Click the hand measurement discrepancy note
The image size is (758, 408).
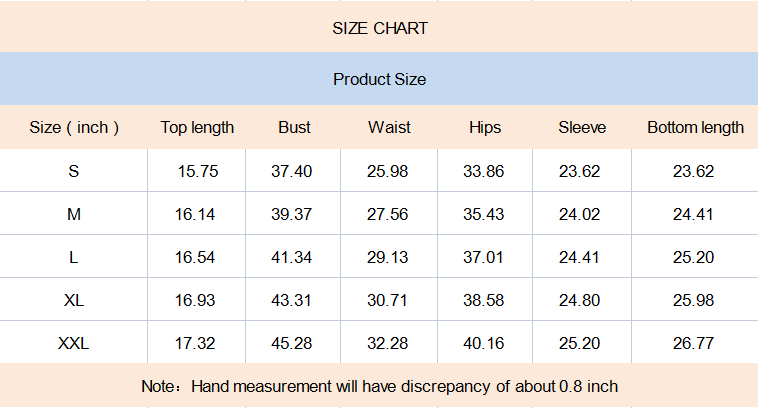pyautogui.click(x=379, y=386)
